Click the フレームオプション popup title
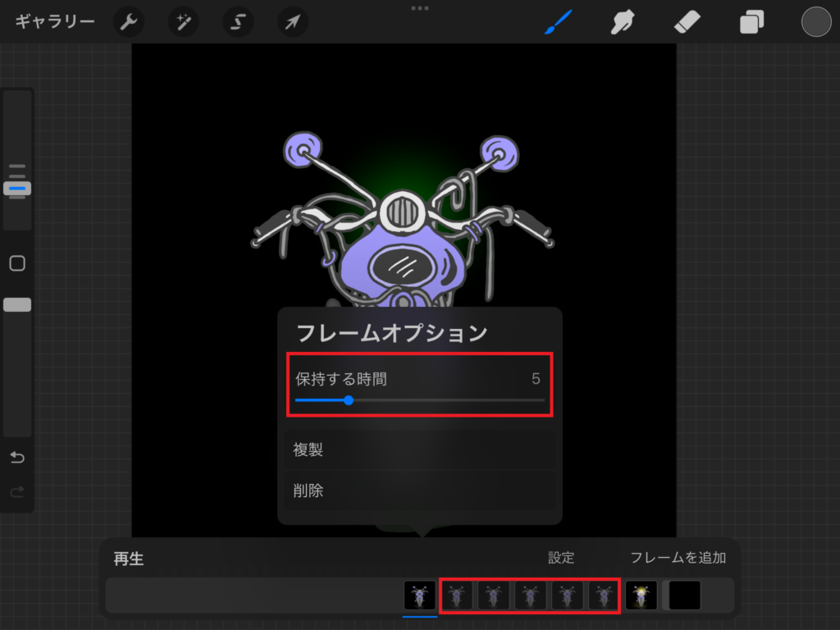The height and width of the screenshot is (630, 840). (x=392, y=333)
